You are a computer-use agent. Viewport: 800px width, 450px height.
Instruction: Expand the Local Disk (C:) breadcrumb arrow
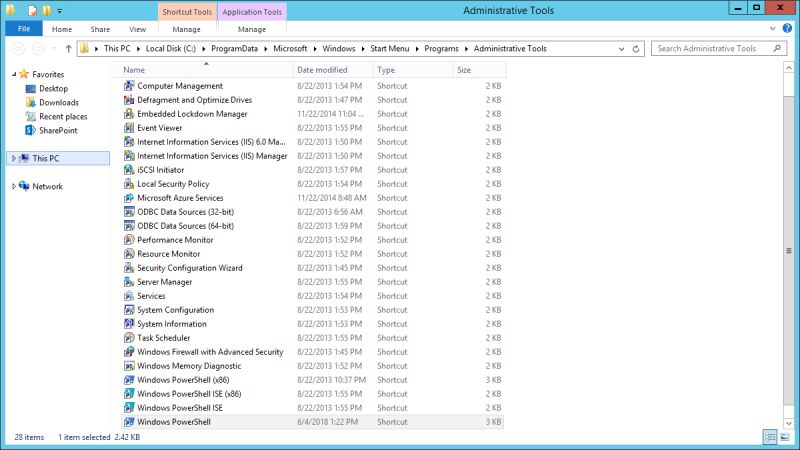tap(204, 49)
